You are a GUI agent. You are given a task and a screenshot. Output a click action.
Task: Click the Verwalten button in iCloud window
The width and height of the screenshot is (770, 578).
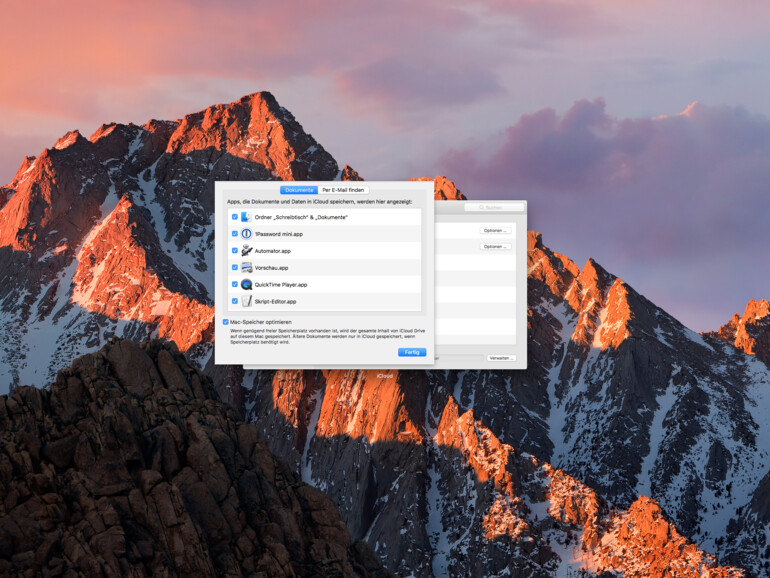click(501, 358)
